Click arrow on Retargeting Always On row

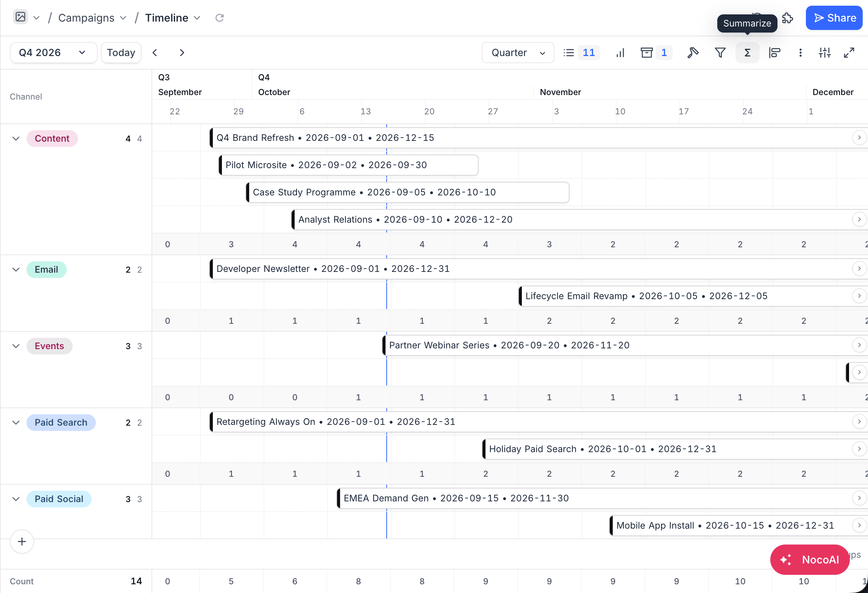859,421
